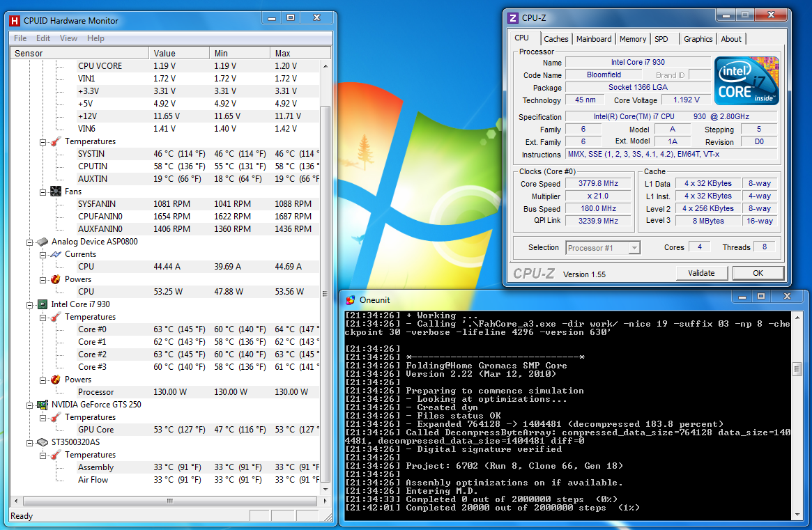Click the Validate button in CPU-Z
Image resolution: width=812 pixels, height=530 pixels.
702,273
